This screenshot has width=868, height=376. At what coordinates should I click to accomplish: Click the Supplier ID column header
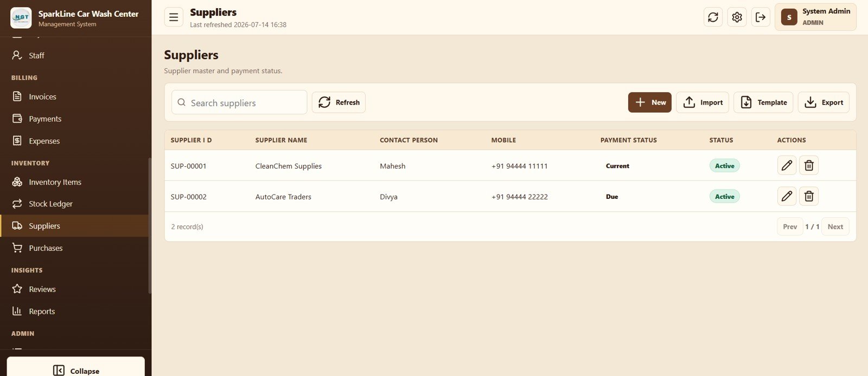[191, 140]
